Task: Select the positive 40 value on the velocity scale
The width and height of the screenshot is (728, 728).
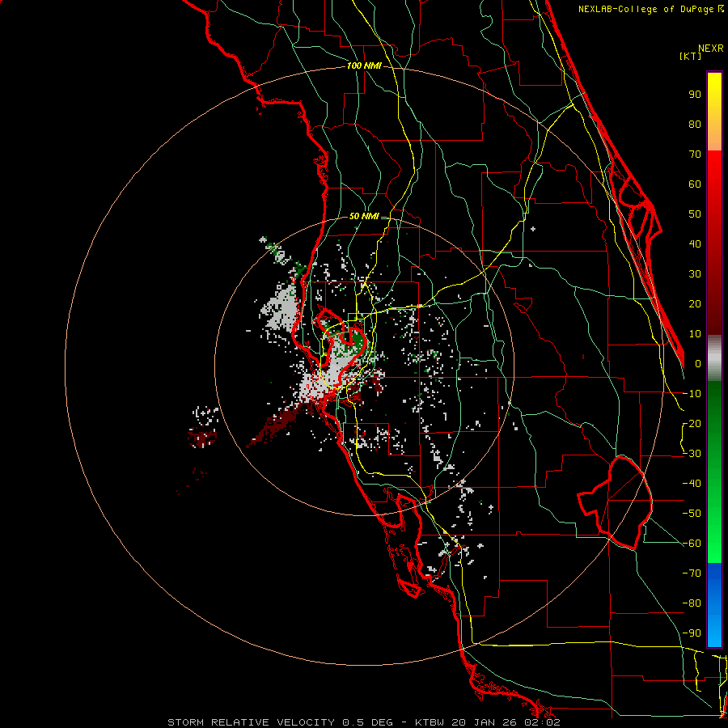Action: point(695,244)
